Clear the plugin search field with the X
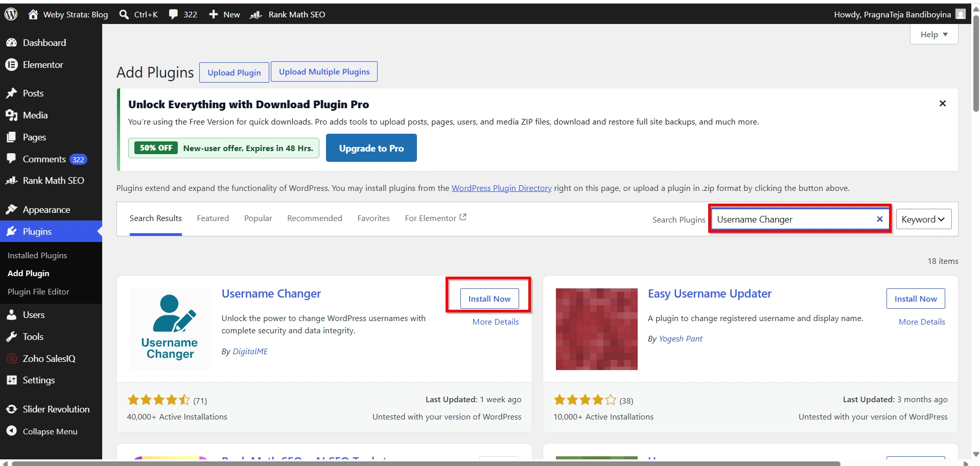This screenshot has width=980, height=466. pos(880,219)
